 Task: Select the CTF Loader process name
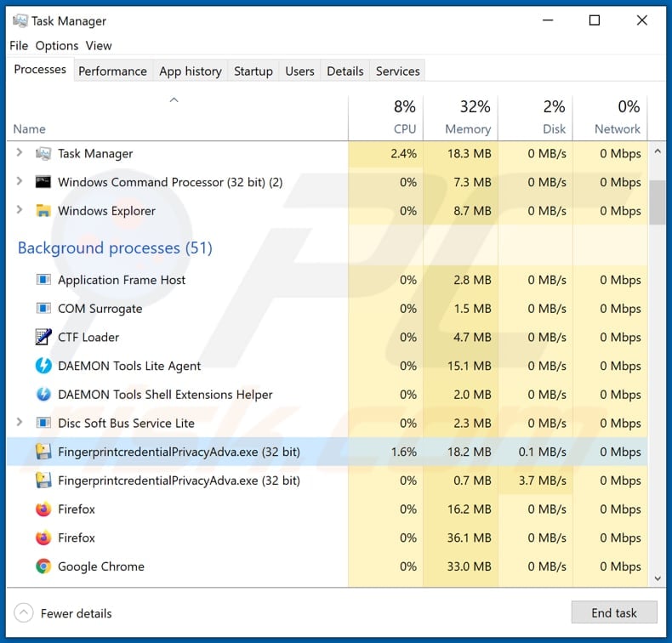[88, 337]
